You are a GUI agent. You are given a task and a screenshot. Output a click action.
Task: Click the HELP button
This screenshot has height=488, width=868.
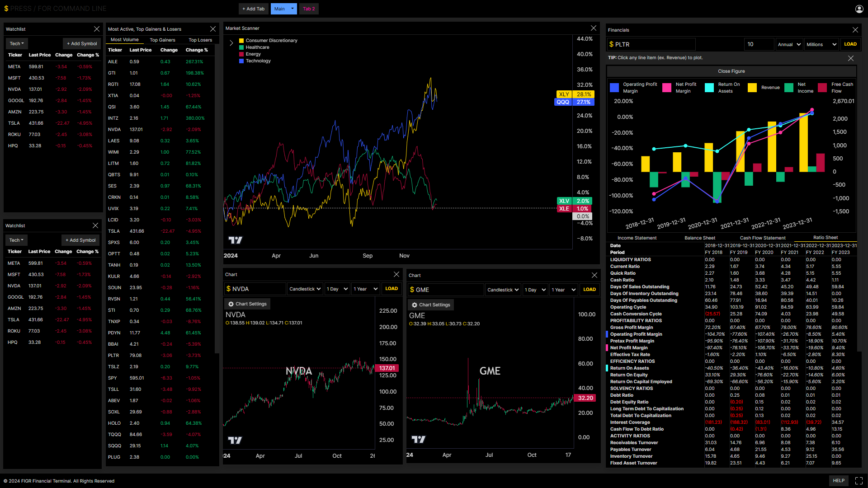tap(839, 481)
